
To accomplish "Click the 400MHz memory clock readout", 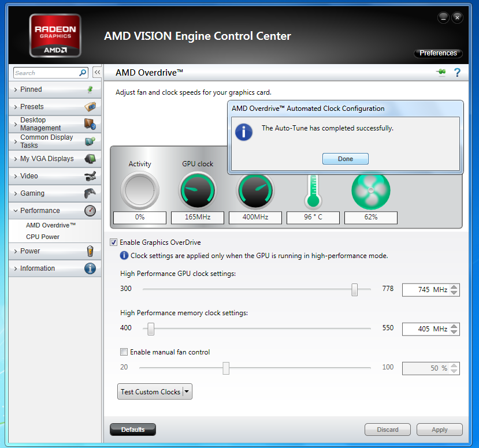I will (x=255, y=217).
